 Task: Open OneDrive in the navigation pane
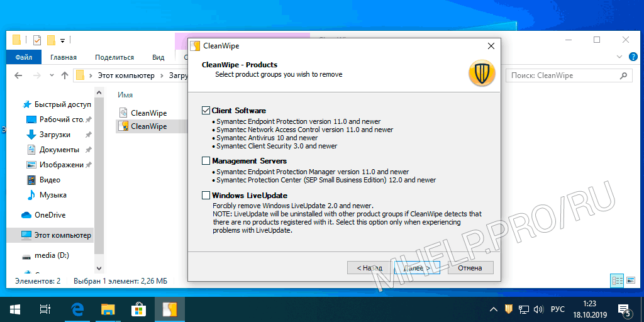(44, 215)
